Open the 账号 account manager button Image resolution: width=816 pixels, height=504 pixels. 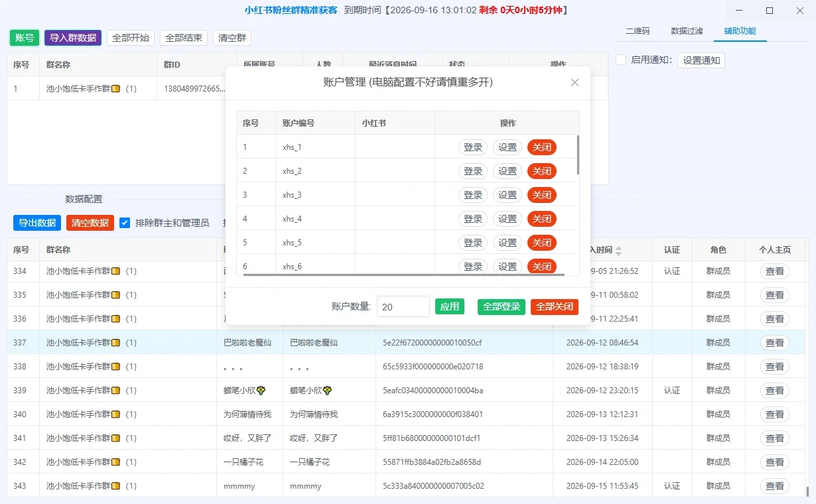(25, 38)
